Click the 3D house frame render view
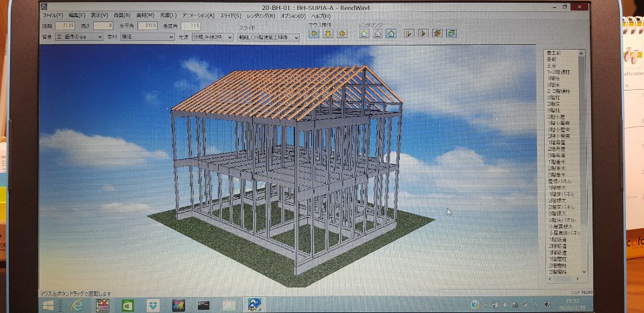The image size is (644, 313). (288, 166)
